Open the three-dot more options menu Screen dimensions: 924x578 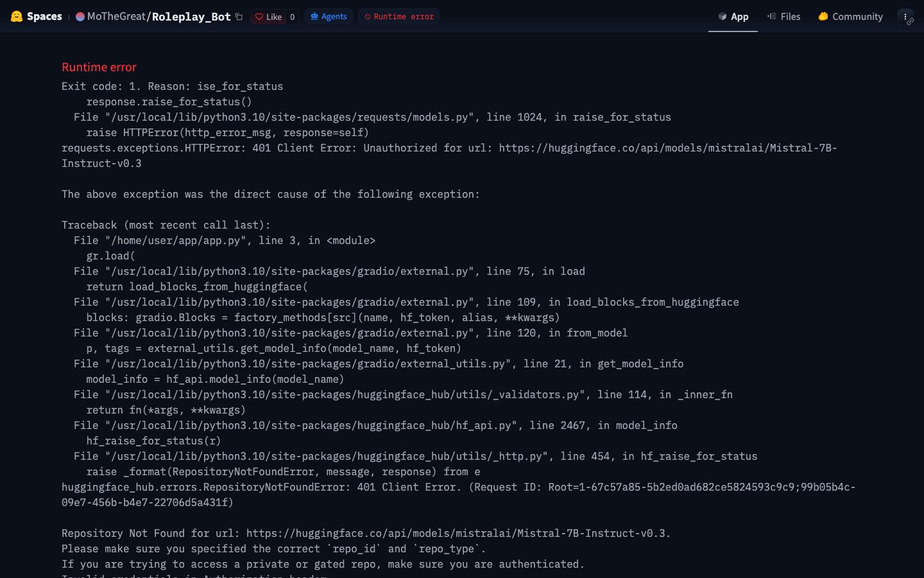point(905,17)
